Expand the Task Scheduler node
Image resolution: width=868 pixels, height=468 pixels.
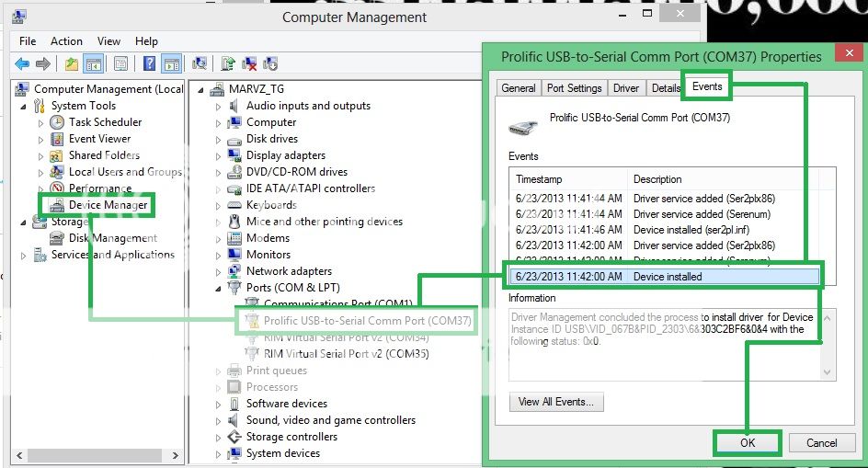[40, 123]
